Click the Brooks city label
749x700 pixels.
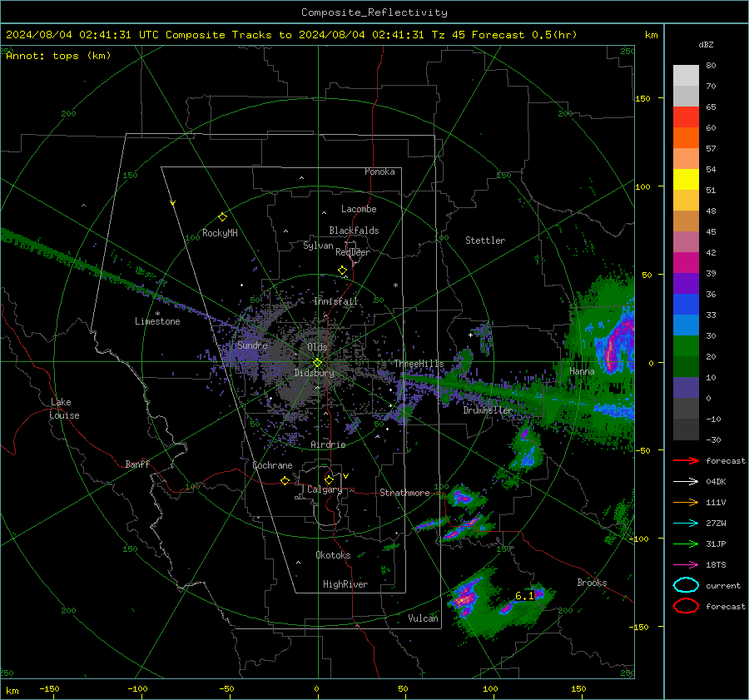tap(592, 583)
